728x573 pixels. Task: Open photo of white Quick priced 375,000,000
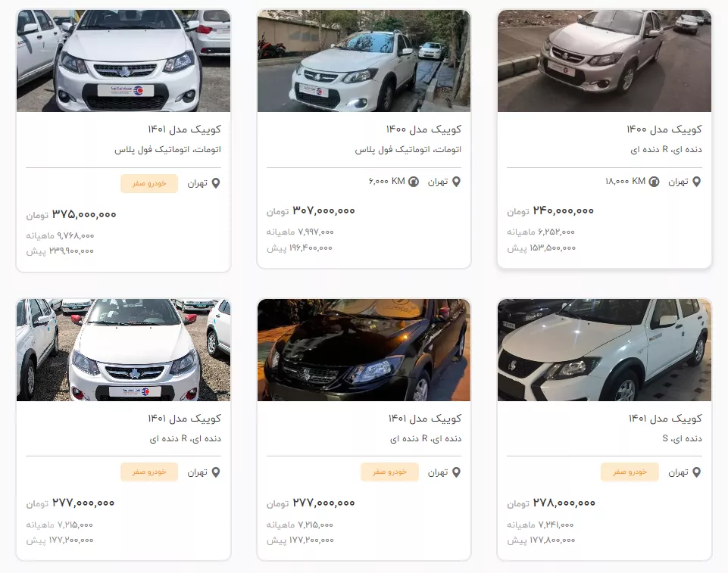(123, 61)
